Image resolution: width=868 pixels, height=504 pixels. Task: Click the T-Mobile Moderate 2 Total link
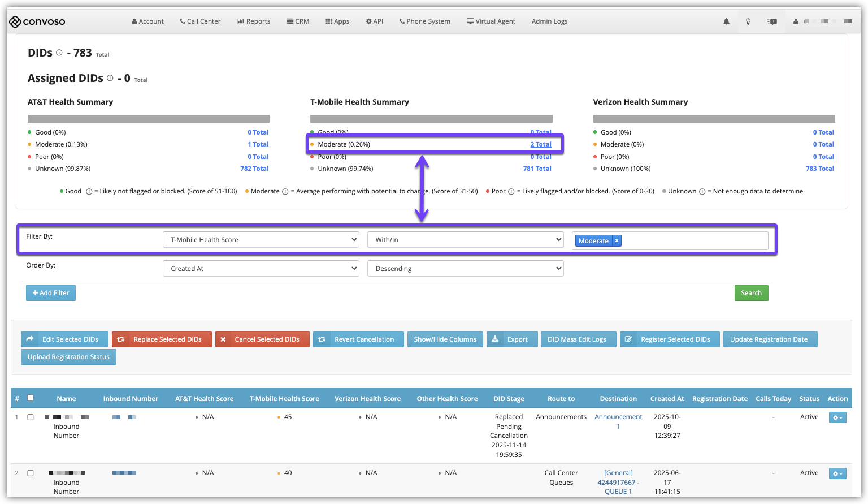coord(540,144)
